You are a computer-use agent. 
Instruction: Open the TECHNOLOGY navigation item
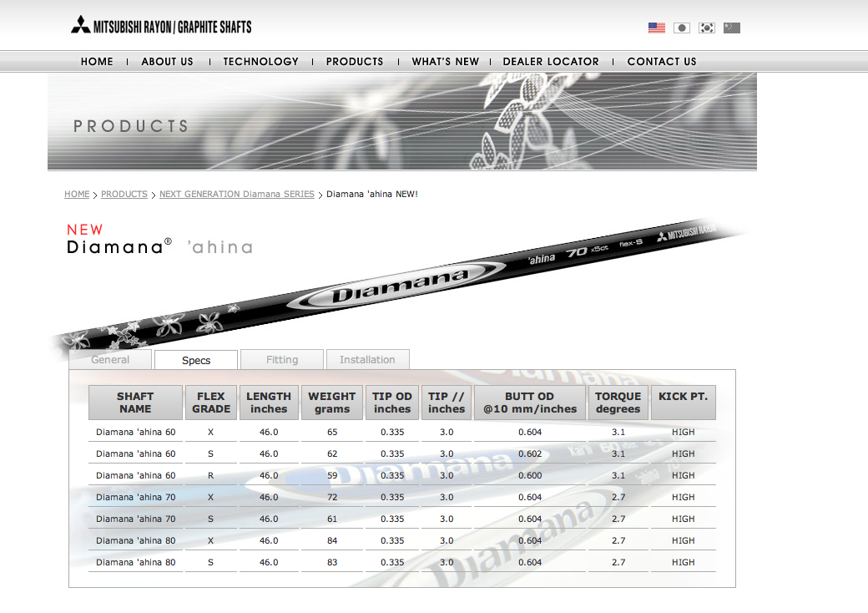(260, 62)
